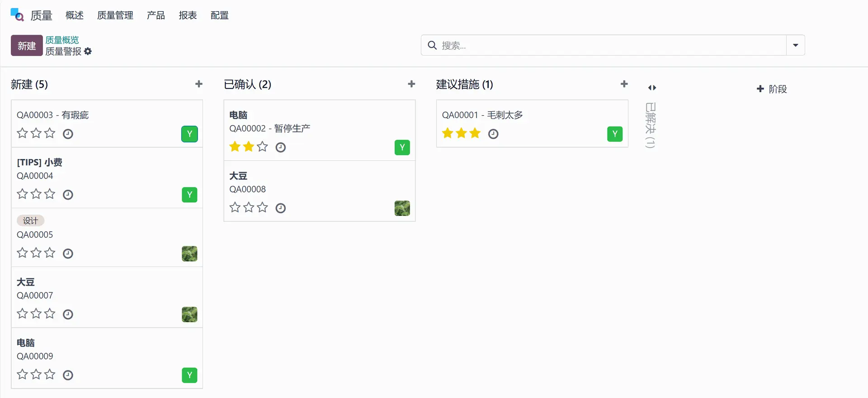Click the 质量 app title
Image resolution: width=868 pixels, height=398 pixels.
(42, 15)
